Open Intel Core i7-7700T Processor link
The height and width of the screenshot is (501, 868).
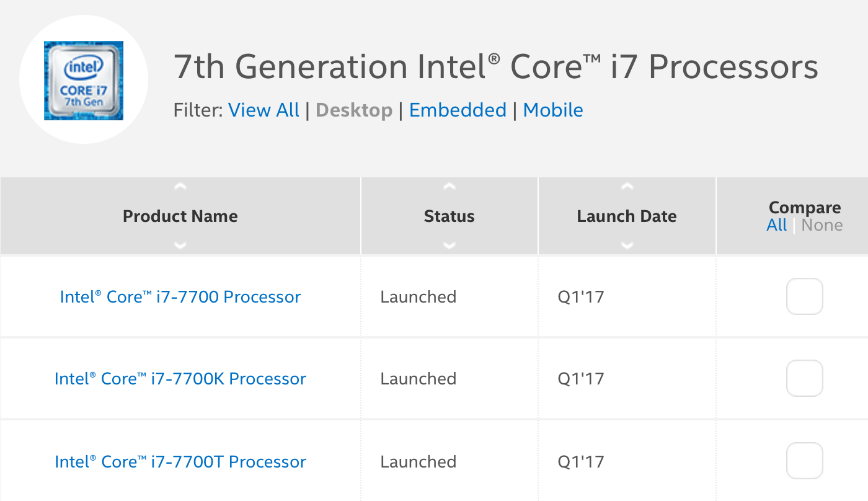(180, 462)
